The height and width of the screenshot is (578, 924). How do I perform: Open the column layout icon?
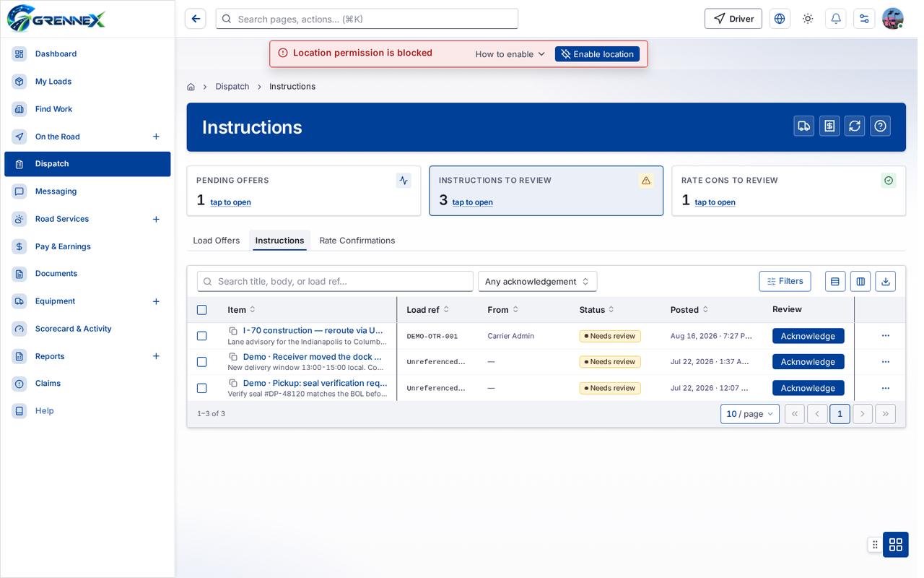(860, 281)
